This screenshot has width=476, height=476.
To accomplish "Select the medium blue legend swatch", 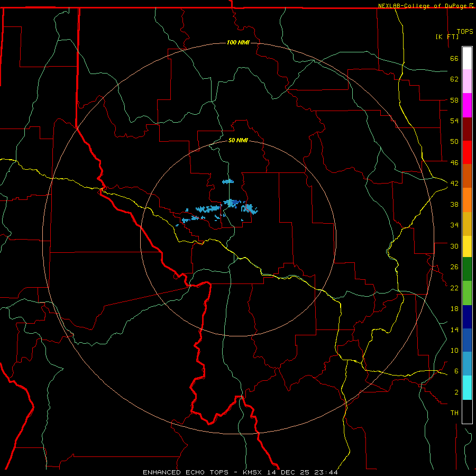I will 467,340.
